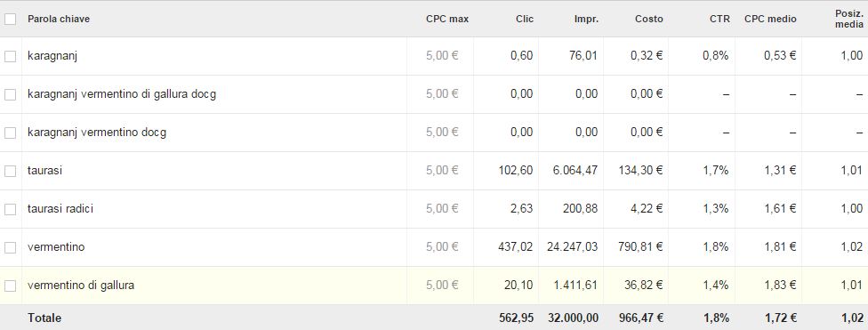The height and width of the screenshot is (330, 868).
Task: Tick the select-all checkbox in header
Action: pos(10,20)
